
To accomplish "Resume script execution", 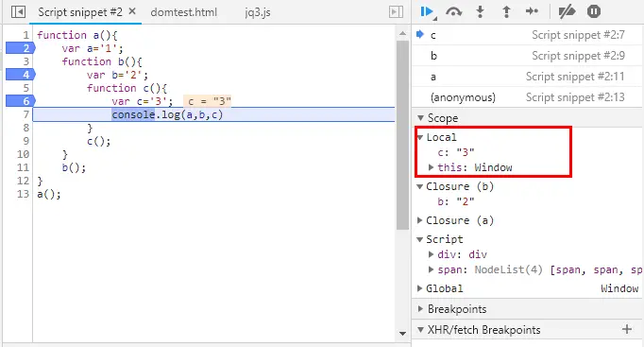I will click(x=428, y=12).
